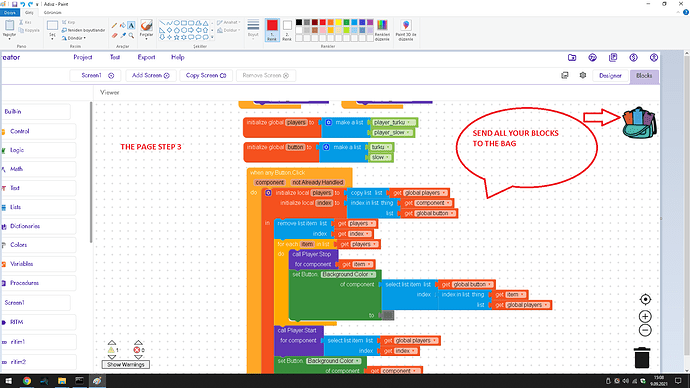Click the Add Screen button
Screen dimensions: 690x388
(150, 76)
